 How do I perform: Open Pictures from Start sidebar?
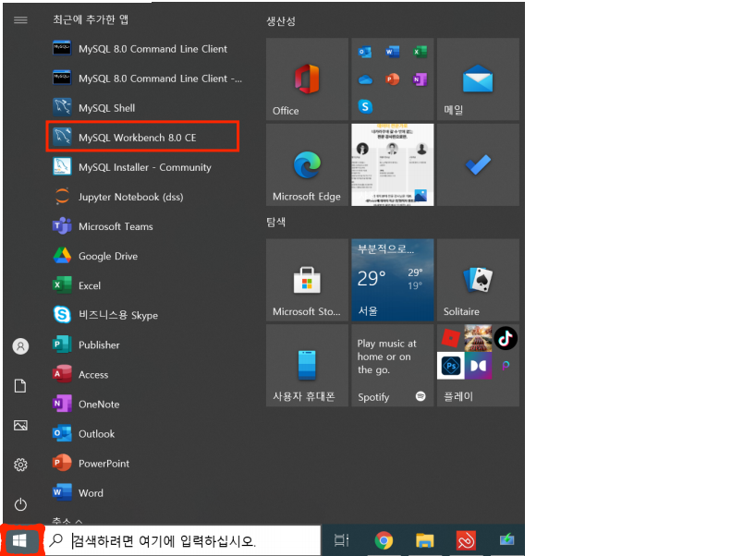[x=20, y=426]
